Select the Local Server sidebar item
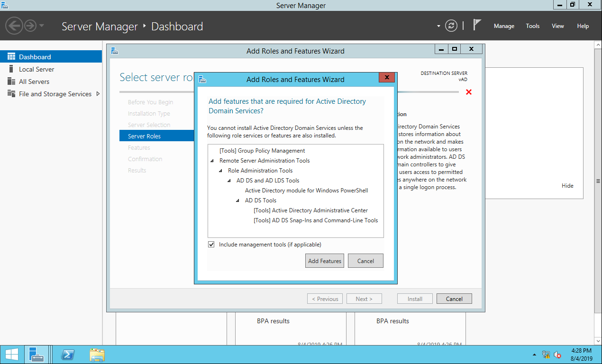 (x=36, y=69)
